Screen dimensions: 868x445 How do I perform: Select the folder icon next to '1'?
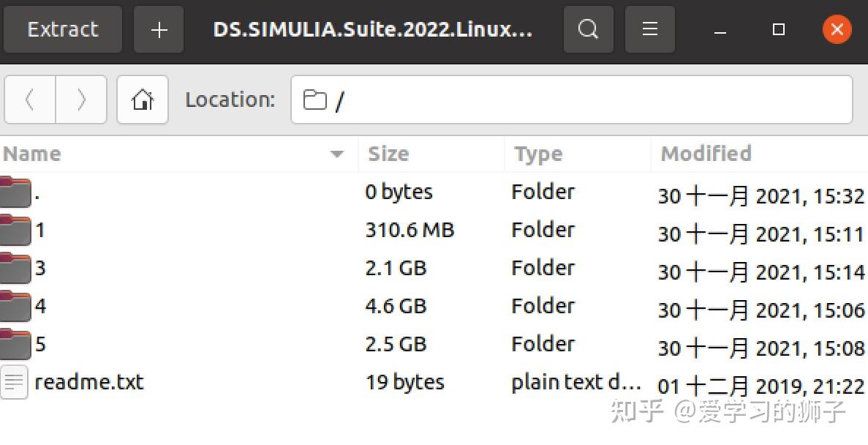pyautogui.click(x=15, y=230)
